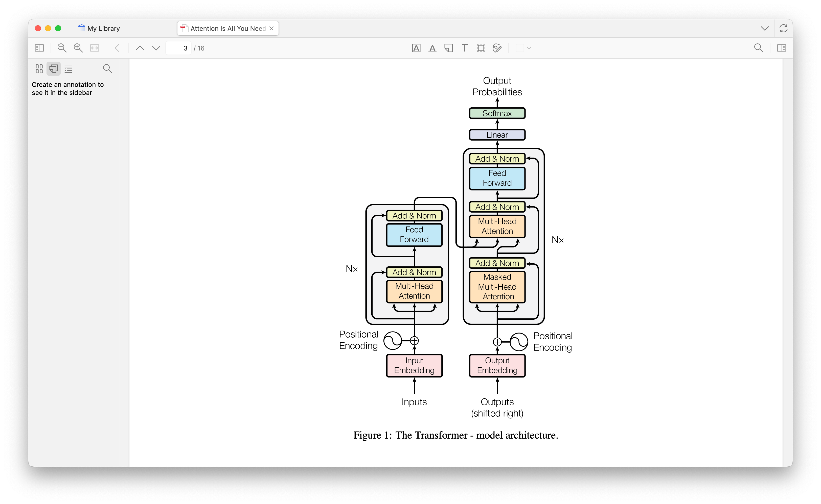Switch sidebar to Thumbnails view
821x504 pixels.
(39, 69)
